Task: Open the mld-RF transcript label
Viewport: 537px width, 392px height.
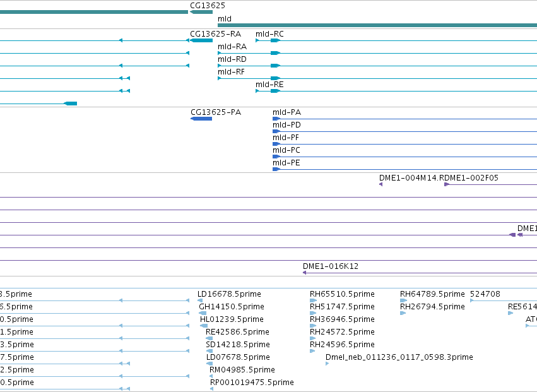Action: pos(231,72)
